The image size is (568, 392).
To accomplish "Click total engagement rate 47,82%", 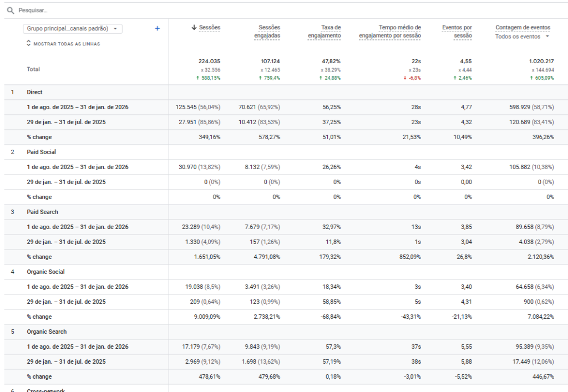I will pyautogui.click(x=331, y=62).
